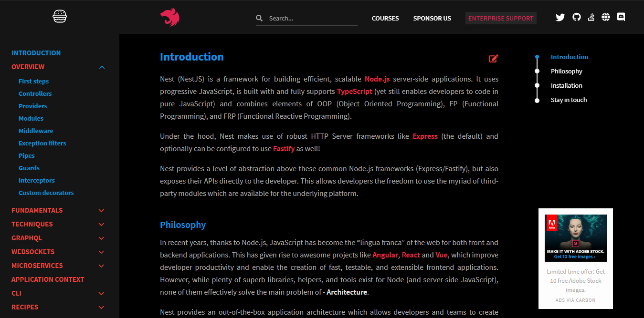Screen dimensions: 644x318
Task: Go to Guards page
Action: [29, 168]
